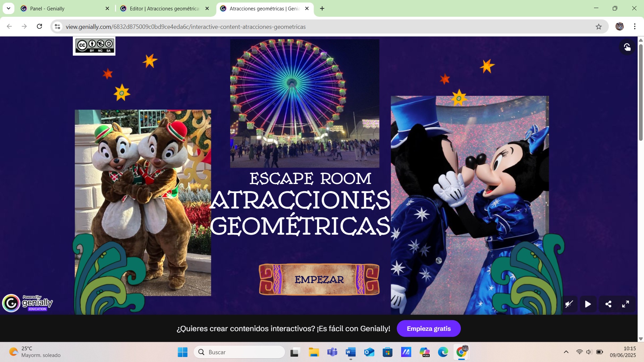Open the volume speaker icon
This screenshot has height=362, width=644.
click(589, 352)
